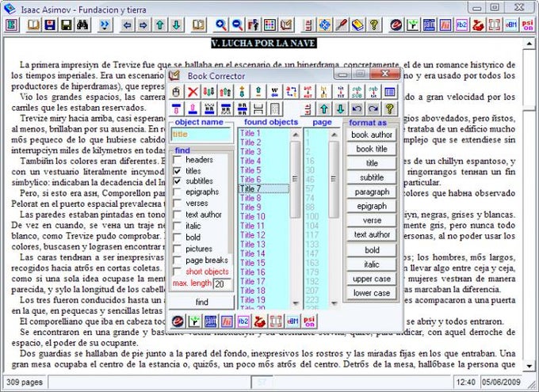Format as book author
The image size is (539, 392).
tap(372, 135)
